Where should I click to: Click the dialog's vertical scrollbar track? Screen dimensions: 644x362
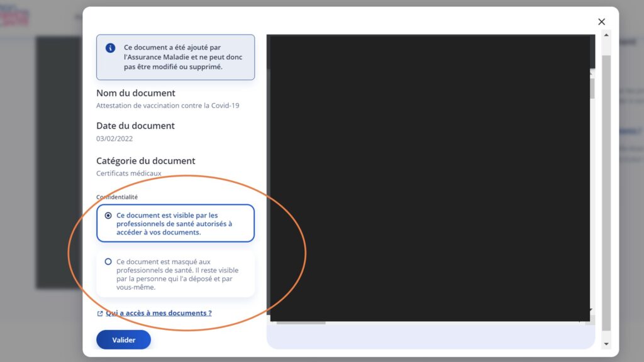[x=606, y=189]
